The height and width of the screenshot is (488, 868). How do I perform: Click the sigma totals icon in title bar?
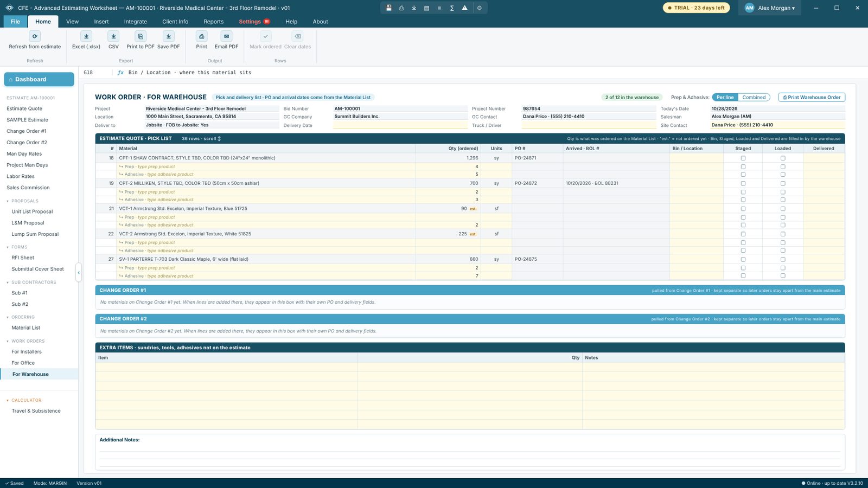click(452, 8)
